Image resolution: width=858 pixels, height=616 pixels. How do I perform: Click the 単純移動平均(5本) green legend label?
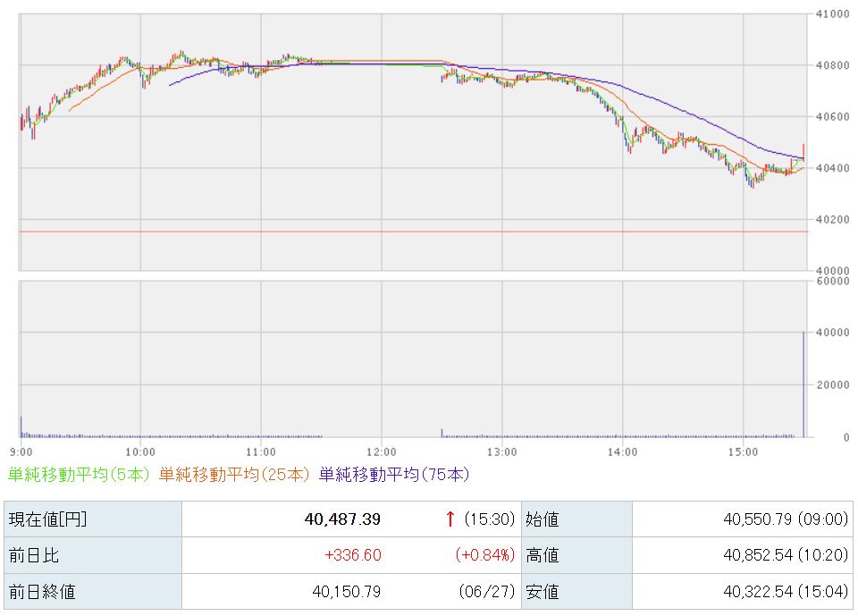[x=79, y=474]
